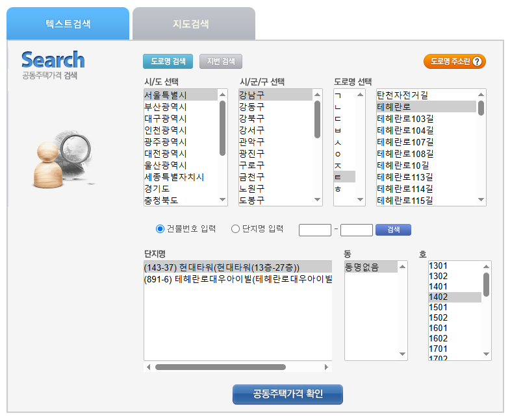Choose 경기도 from the province list
Viewport: 510px width, 420px height.
coord(181,188)
